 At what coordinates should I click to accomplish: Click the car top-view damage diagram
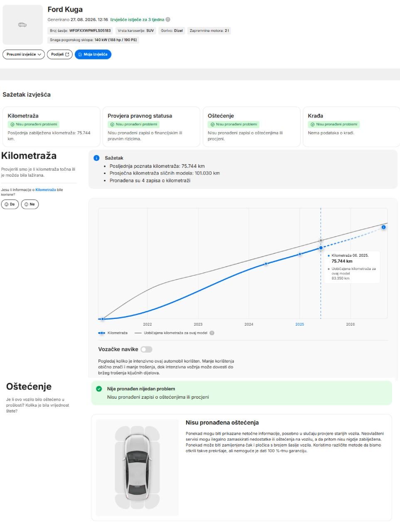coord(137,467)
